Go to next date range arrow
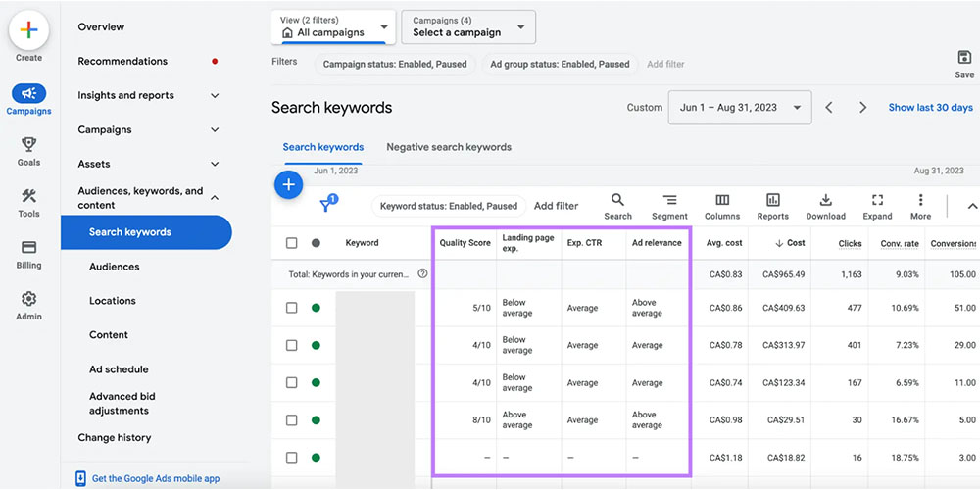This screenshot has height=490, width=980. (x=862, y=108)
